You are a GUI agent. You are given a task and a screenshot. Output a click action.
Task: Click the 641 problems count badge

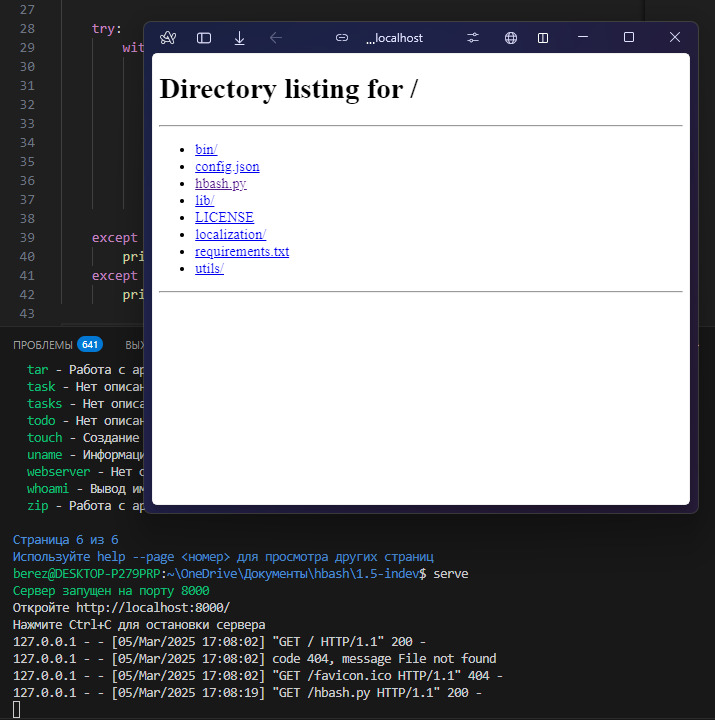pyautogui.click(x=90, y=345)
